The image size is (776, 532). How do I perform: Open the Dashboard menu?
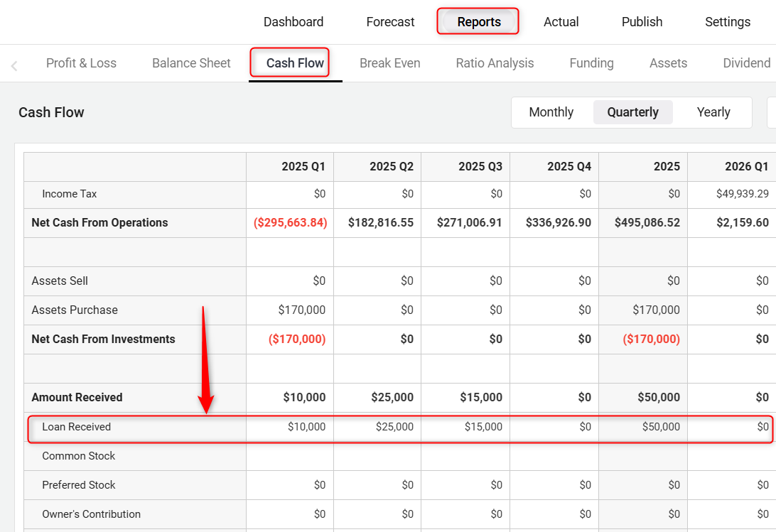point(293,22)
